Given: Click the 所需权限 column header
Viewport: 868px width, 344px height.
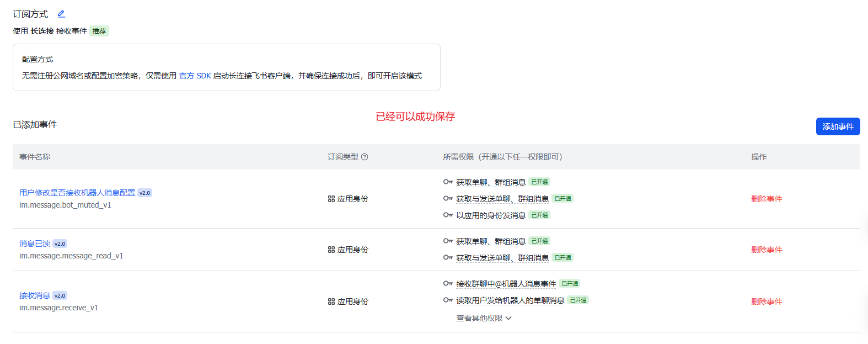Looking at the screenshot, I should coord(503,157).
